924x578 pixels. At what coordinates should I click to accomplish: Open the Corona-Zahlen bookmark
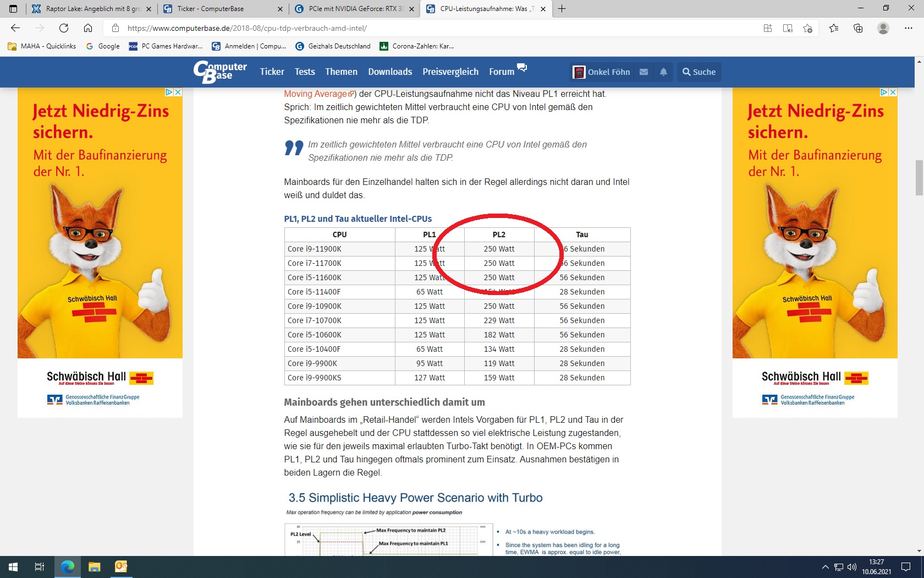point(417,46)
